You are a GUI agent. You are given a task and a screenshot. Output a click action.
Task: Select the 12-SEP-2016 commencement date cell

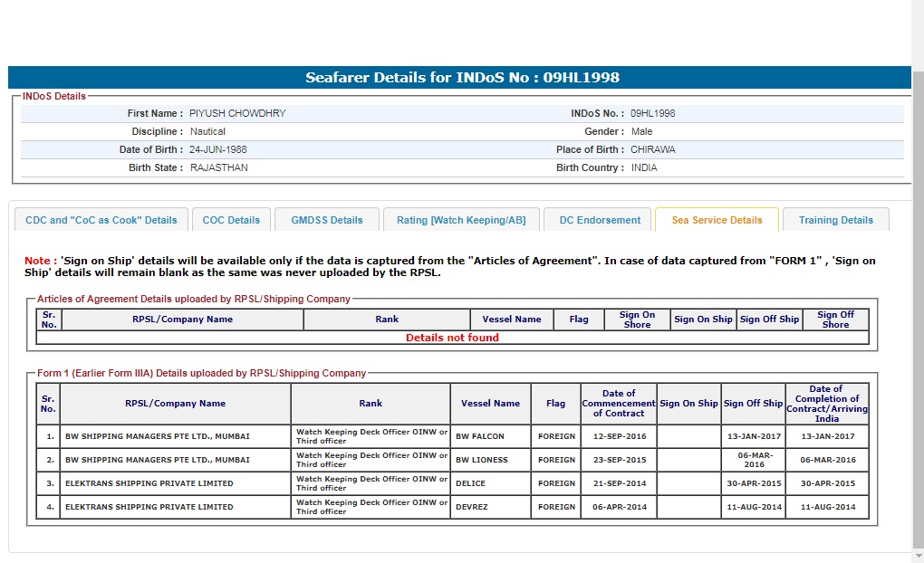(619, 436)
